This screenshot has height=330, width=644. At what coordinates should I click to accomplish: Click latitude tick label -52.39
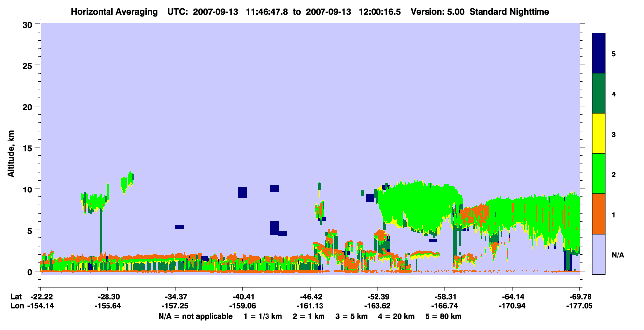(x=377, y=297)
